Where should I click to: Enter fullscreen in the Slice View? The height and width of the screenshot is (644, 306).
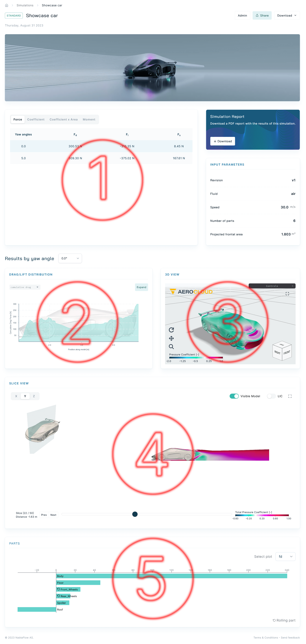tap(290, 396)
